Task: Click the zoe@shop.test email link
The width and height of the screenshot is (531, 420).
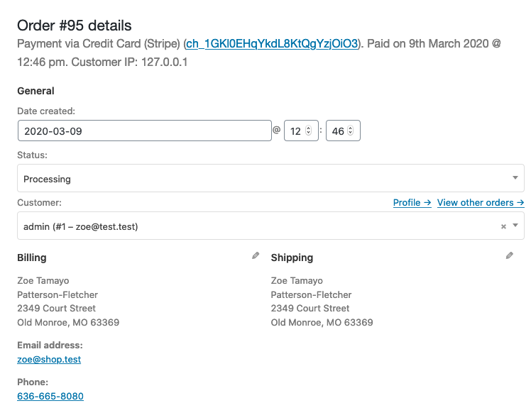Action: (x=49, y=359)
